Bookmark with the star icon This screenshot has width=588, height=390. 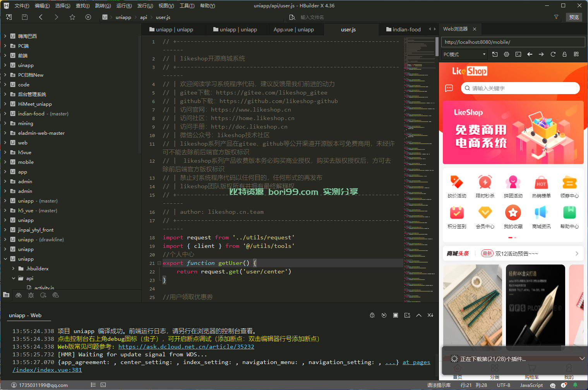pyautogui.click(x=72, y=17)
